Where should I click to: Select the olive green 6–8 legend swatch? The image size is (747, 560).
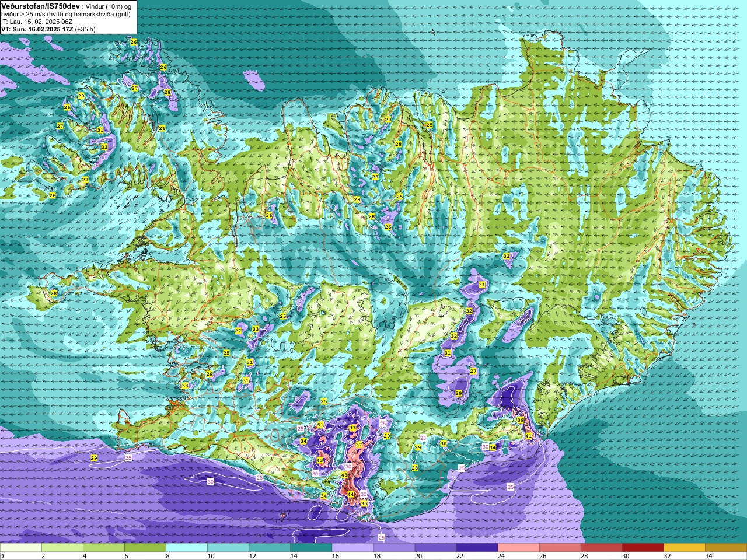pyautogui.click(x=145, y=548)
